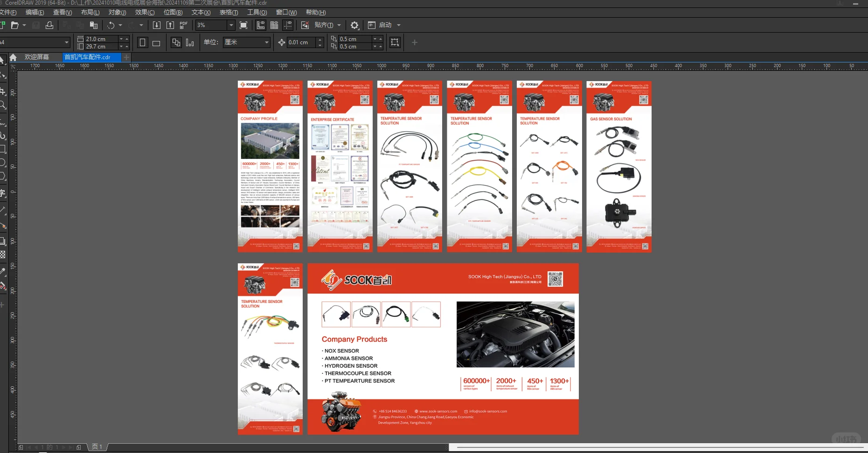Add a page before using the left page icon

(21, 447)
